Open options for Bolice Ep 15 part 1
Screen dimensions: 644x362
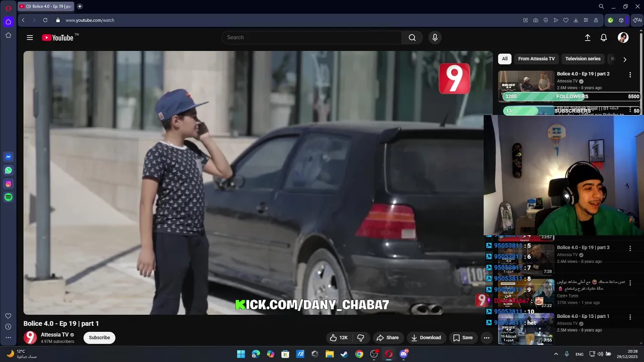(630, 317)
